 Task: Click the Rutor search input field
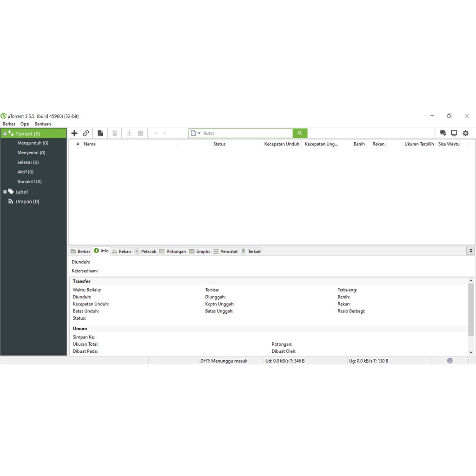point(246,133)
